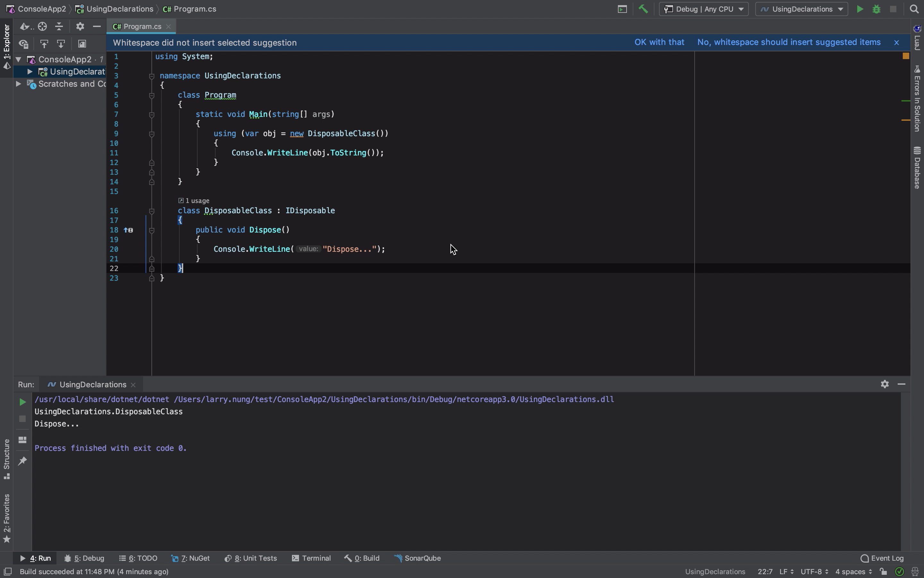Click the gutter implements marker on line 18
Image resolution: width=924 pixels, height=578 pixels.
128,230
